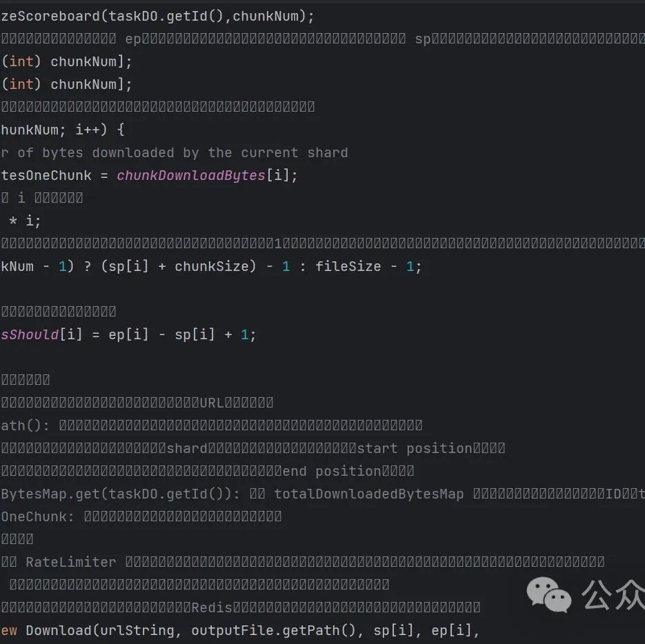Click the comment line mentioning 'RateLimiter'

(x=303, y=562)
